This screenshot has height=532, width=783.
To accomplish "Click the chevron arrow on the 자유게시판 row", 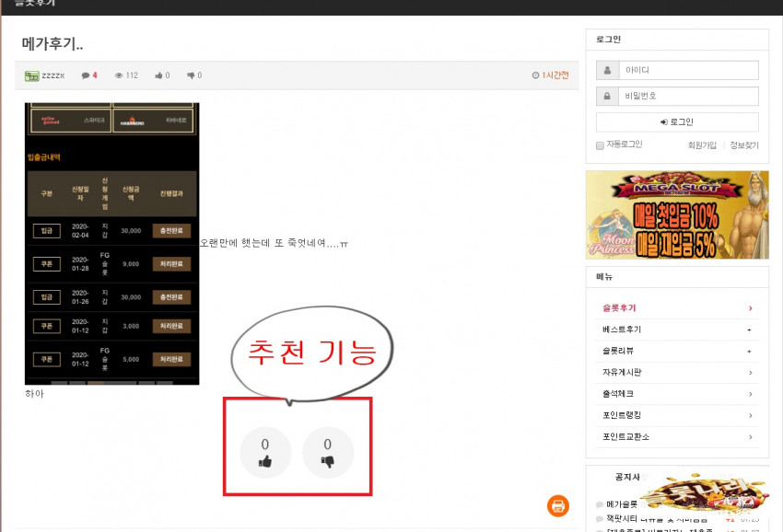I will [x=750, y=373].
